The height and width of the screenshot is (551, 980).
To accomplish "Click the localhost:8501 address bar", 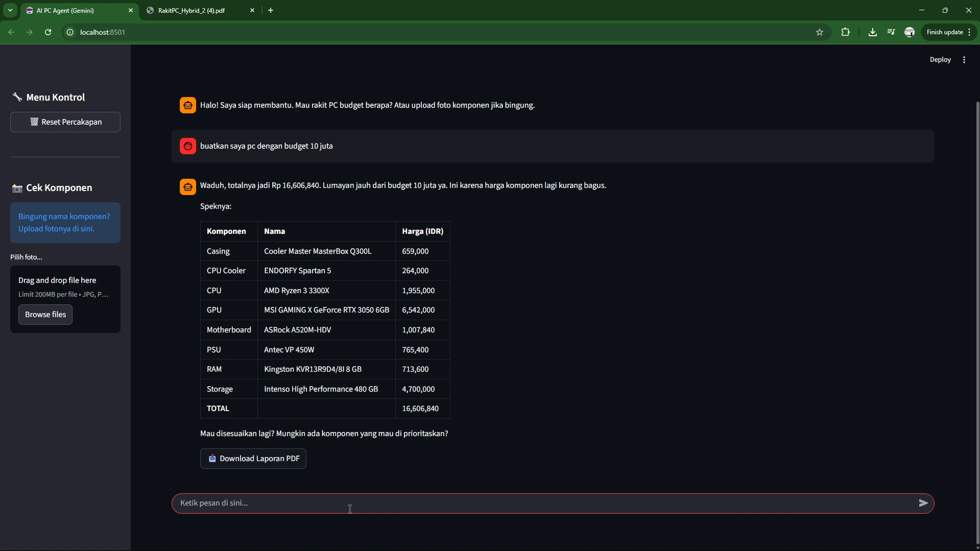I will 409,32.
